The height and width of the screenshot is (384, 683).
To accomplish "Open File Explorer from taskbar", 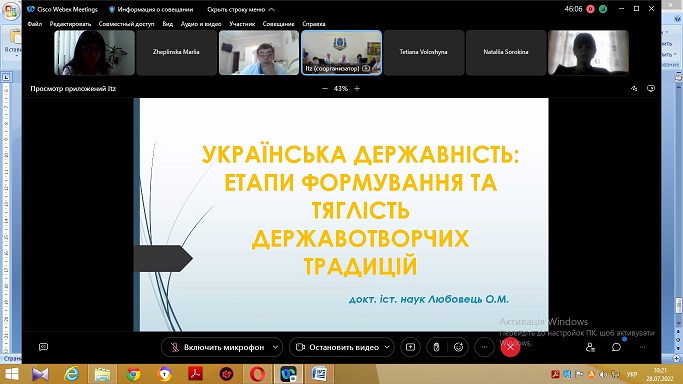I will click(x=102, y=374).
